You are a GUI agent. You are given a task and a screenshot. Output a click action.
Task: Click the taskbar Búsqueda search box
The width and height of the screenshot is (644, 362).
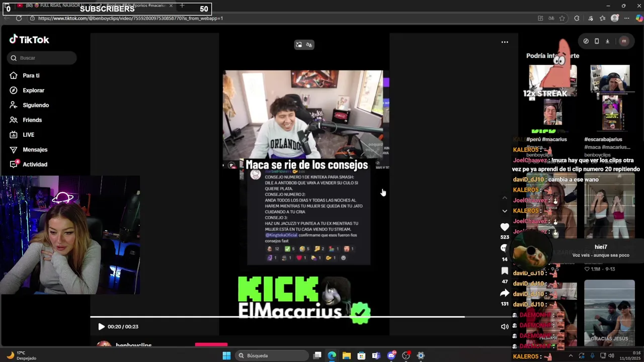coord(272,356)
